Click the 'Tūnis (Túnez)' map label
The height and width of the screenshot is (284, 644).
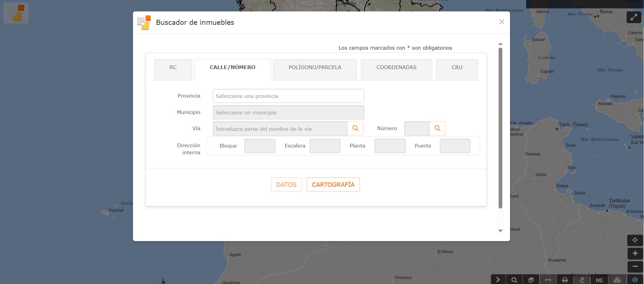click(573, 125)
